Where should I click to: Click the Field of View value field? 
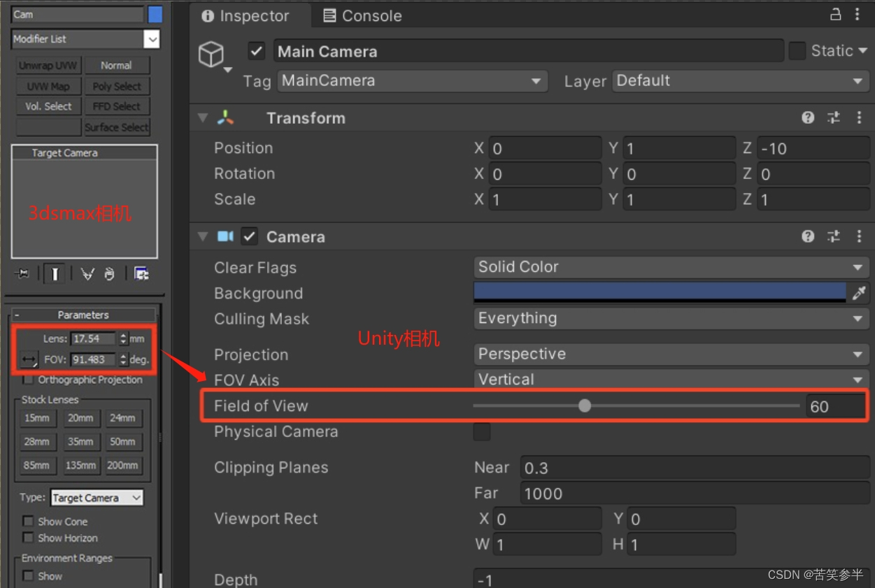coord(835,406)
